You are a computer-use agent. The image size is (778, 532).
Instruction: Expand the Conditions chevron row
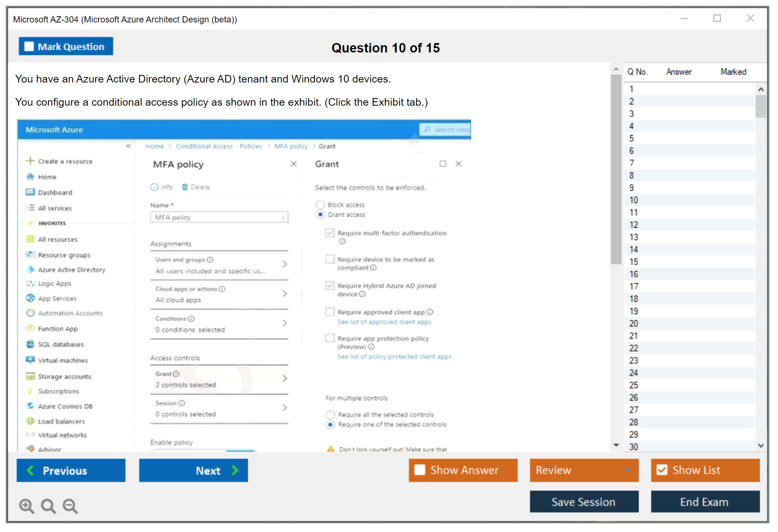[x=285, y=323]
